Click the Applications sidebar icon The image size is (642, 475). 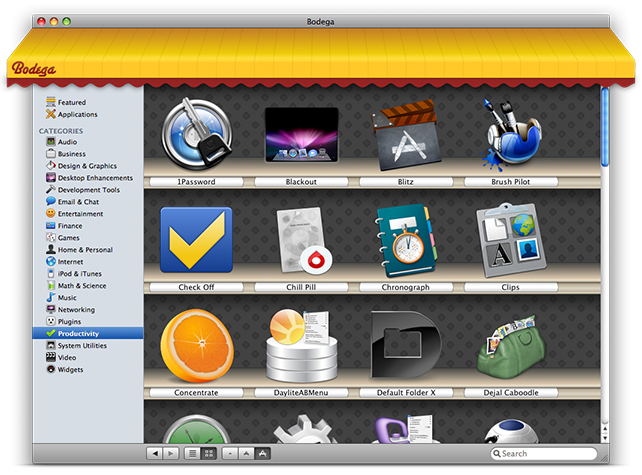51,114
